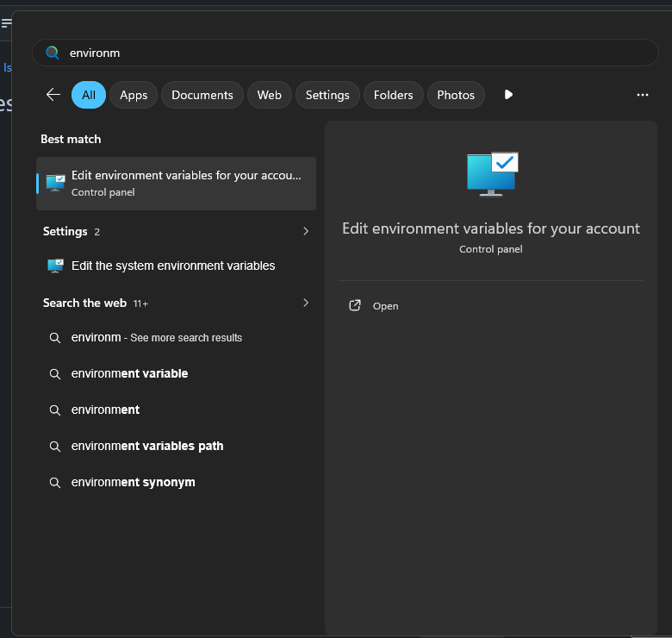672x638 pixels.
Task: Click the 'Search the web' section header
Action: pyautogui.click(x=84, y=303)
